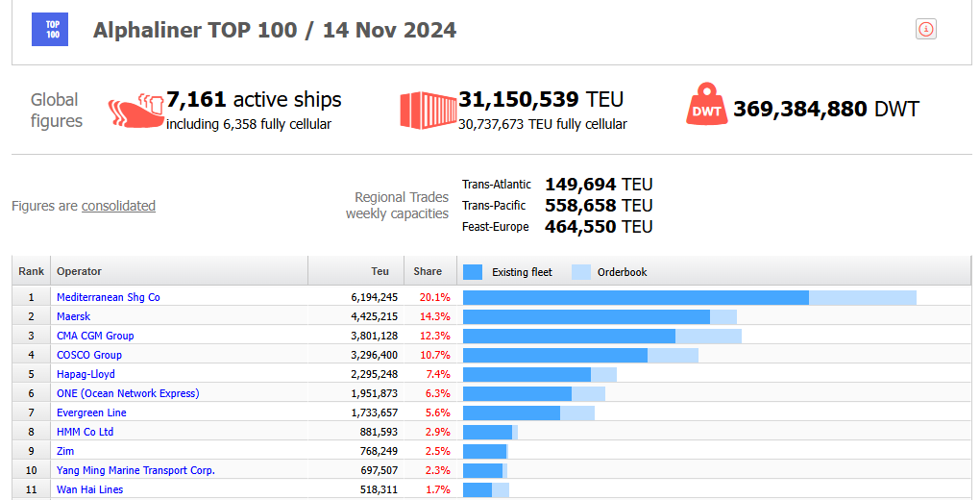Open the consolidated figures link
Screen dimensions: 980x500
[x=118, y=206]
